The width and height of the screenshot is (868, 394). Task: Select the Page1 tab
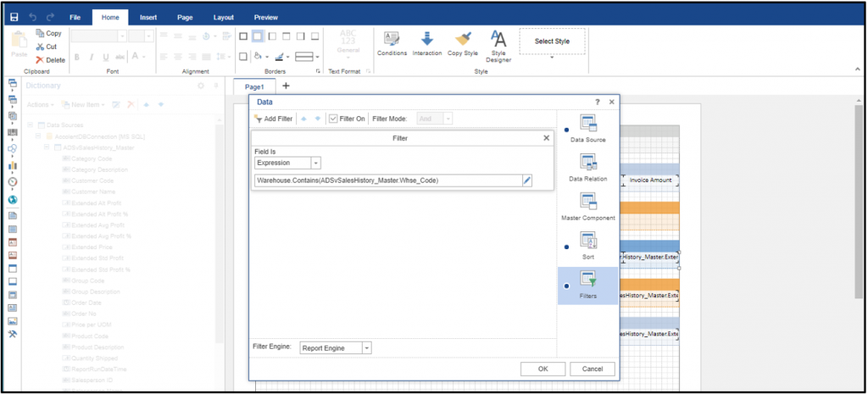pyautogui.click(x=255, y=87)
